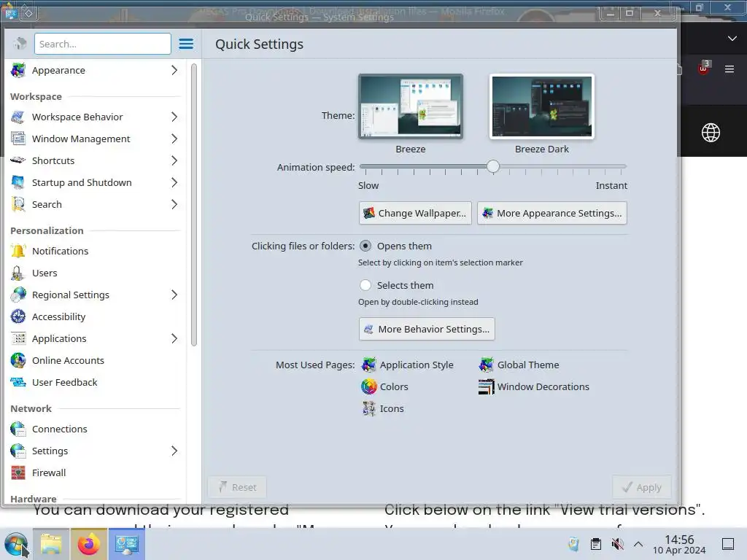Expand the sidebar Search category chevron
The width and height of the screenshot is (747, 560).
(174, 204)
